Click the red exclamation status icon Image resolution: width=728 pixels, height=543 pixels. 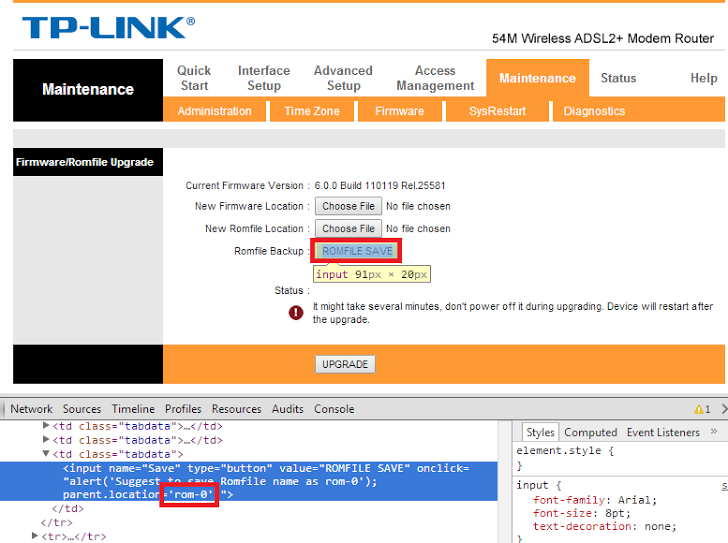[296, 312]
